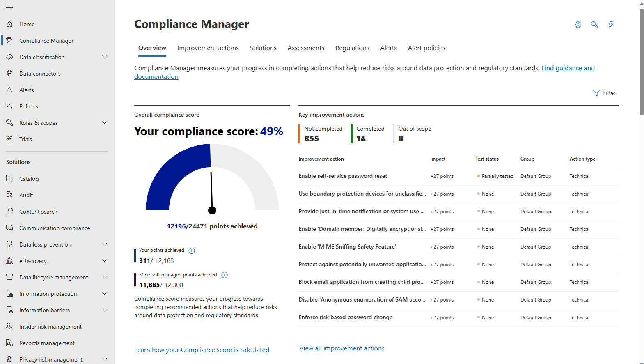Switch to the Improvement actions tab
Screen dimensions: 644x364
tap(208, 48)
